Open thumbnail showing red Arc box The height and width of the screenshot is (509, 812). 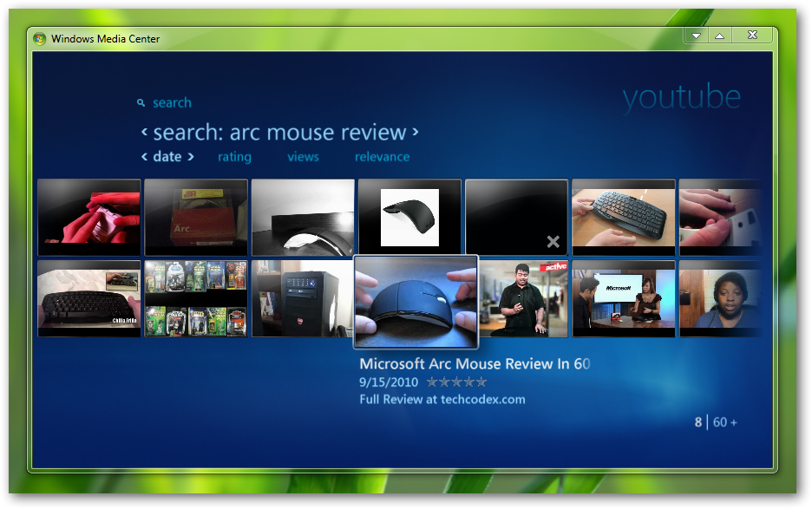click(196, 218)
